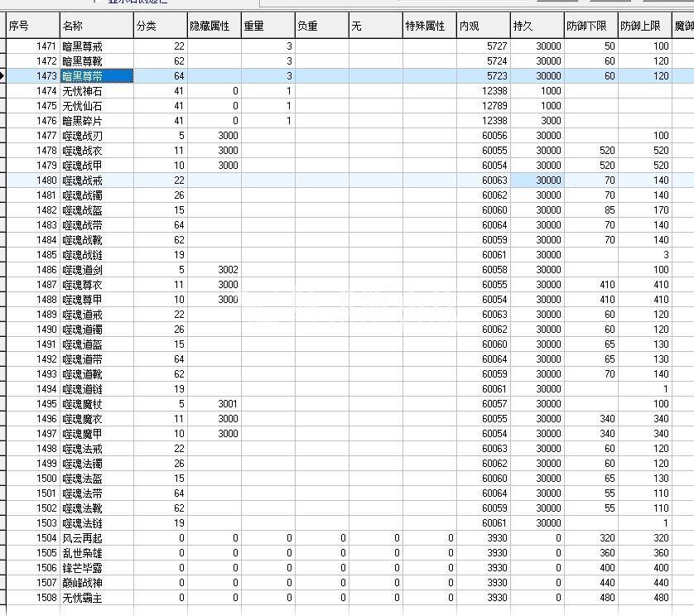This screenshot has height=616, width=694.
Task: Click the 名称 column header
Action: pyautogui.click(x=97, y=26)
